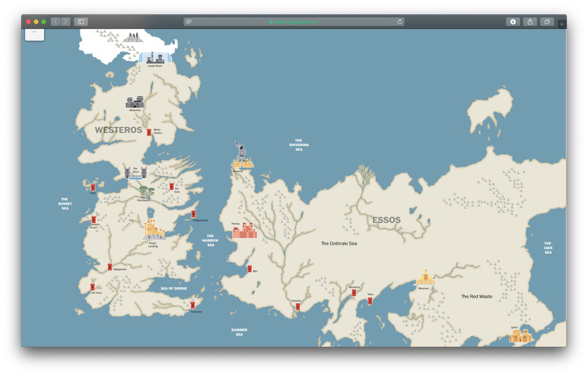
Task: Click the WESTEROS continent label
Action: (x=119, y=130)
